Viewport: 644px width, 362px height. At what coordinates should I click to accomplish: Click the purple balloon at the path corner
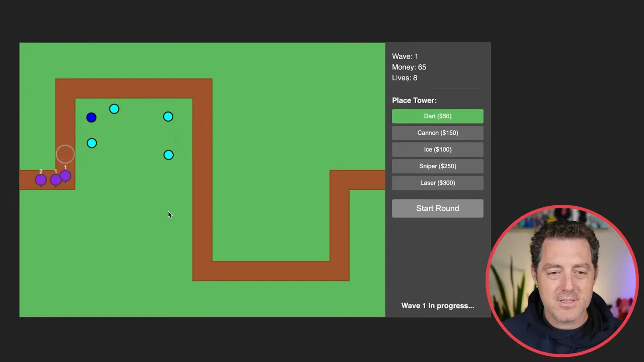pyautogui.click(x=66, y=176)
